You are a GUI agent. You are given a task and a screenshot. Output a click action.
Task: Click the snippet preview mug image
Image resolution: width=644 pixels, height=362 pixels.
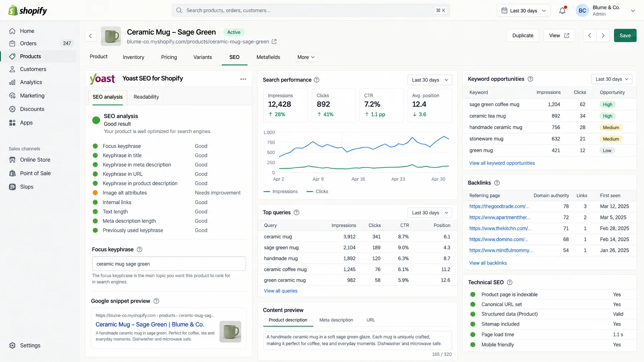click(x=230, y=332)
